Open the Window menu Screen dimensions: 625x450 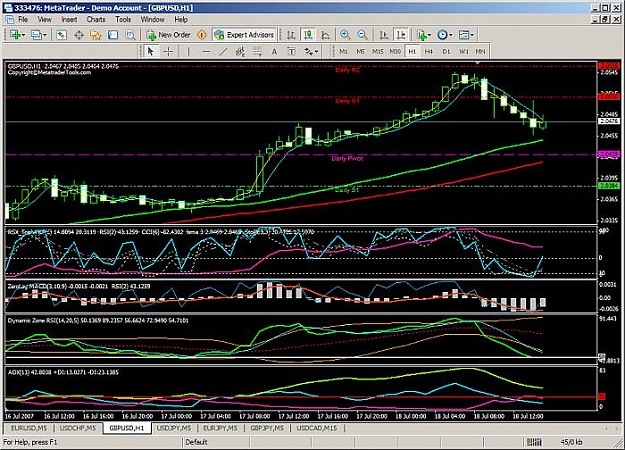tap(152, 20)
